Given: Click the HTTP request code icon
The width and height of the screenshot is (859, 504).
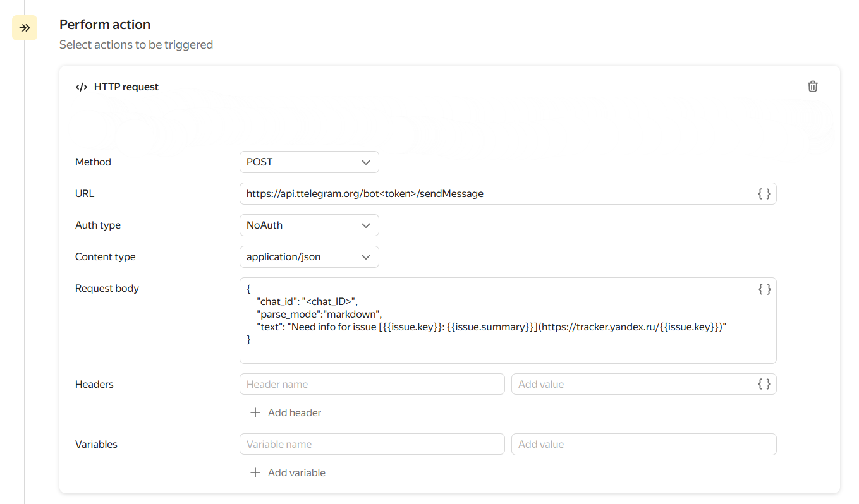Looking at the screenshot, I should click(81, 87).
